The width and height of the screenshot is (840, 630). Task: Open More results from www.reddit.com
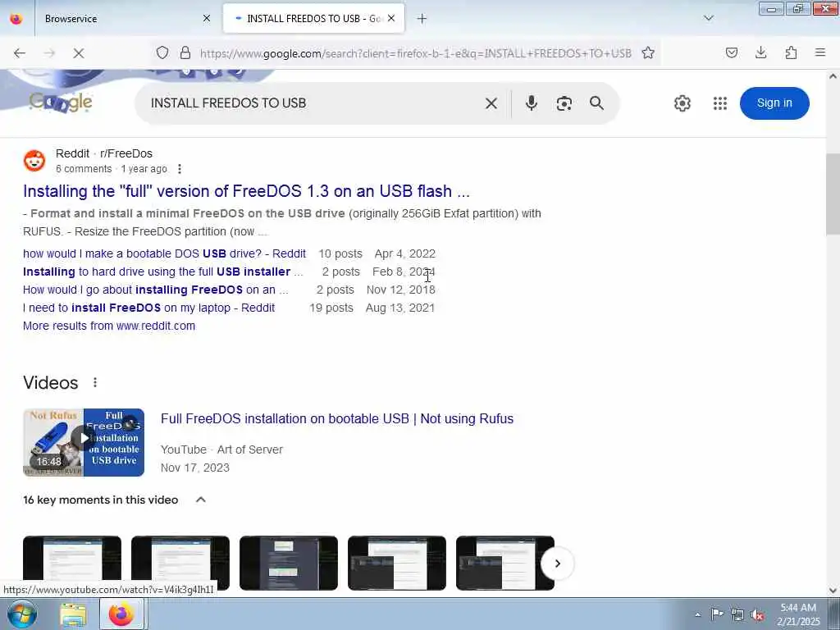click(x=109, y=326)
